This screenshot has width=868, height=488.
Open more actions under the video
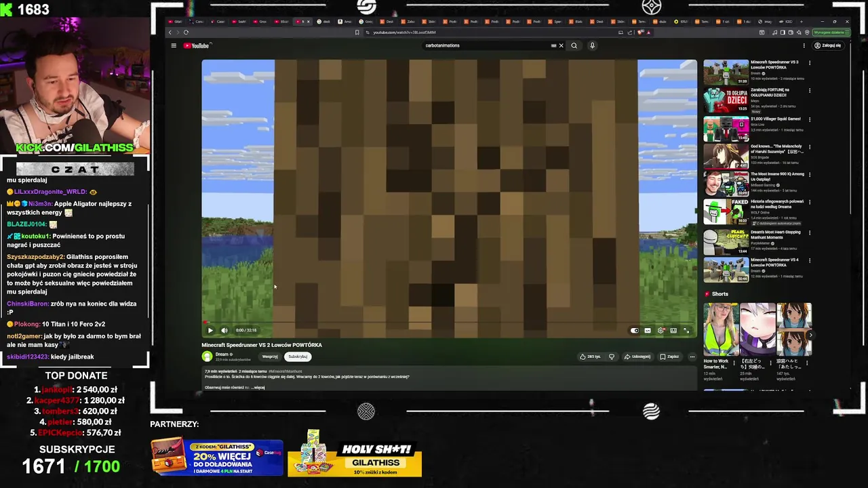(692, 357)
